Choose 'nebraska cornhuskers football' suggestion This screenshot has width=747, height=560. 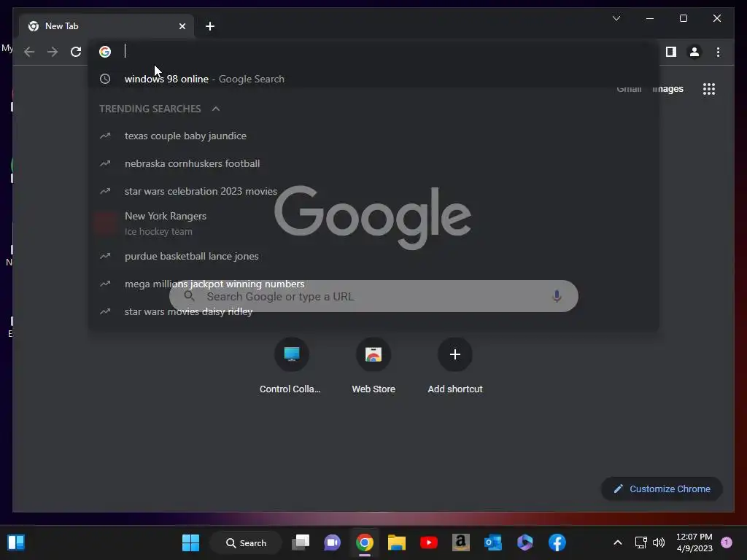coord(374,164)
